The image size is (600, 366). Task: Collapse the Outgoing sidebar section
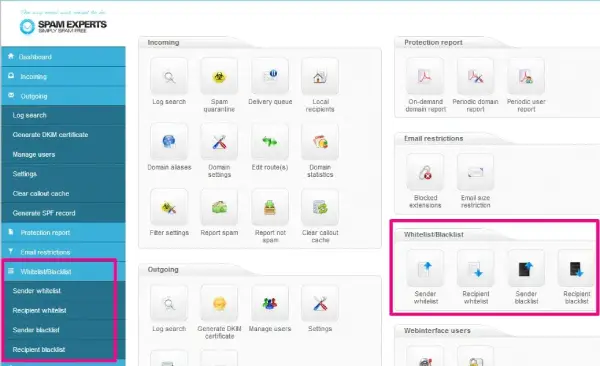pyautogui.click(x=64, y=96)
